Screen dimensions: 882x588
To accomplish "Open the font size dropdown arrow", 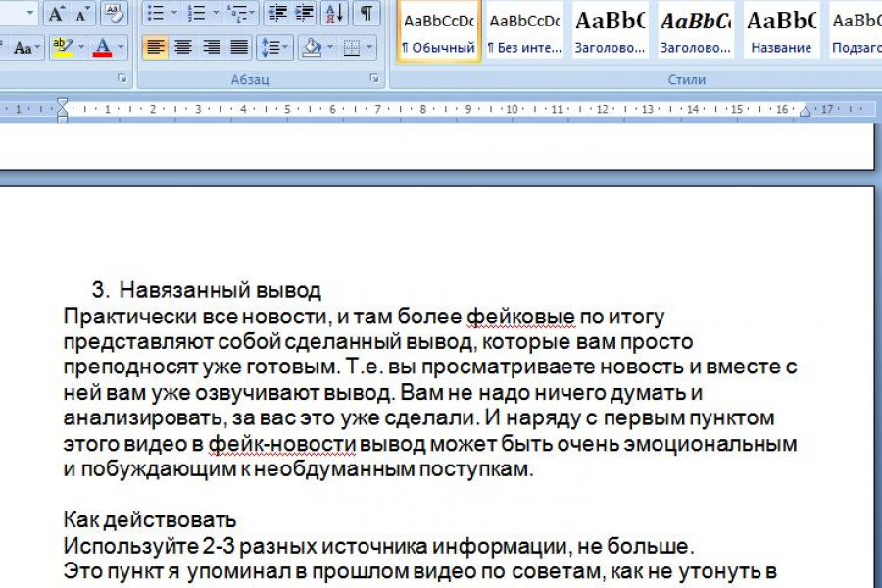I will tap(29, 14).
